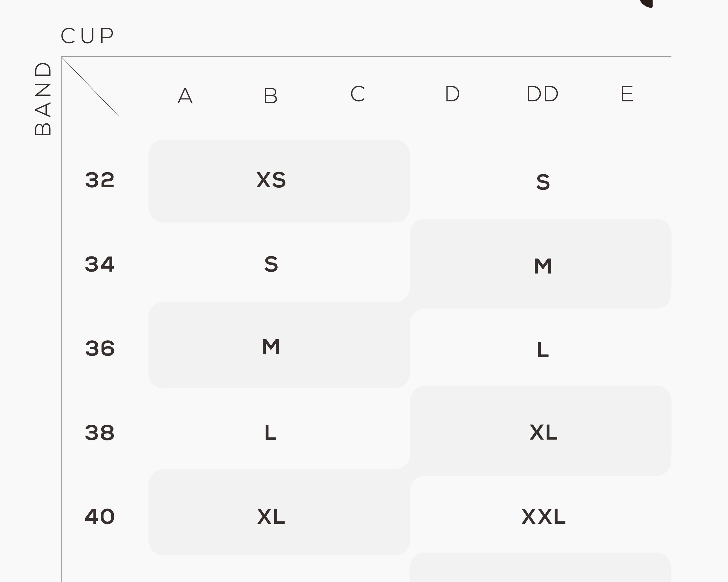Click the cup C column header
Viewport: 728px width, 582px height.
click(358, 94)
